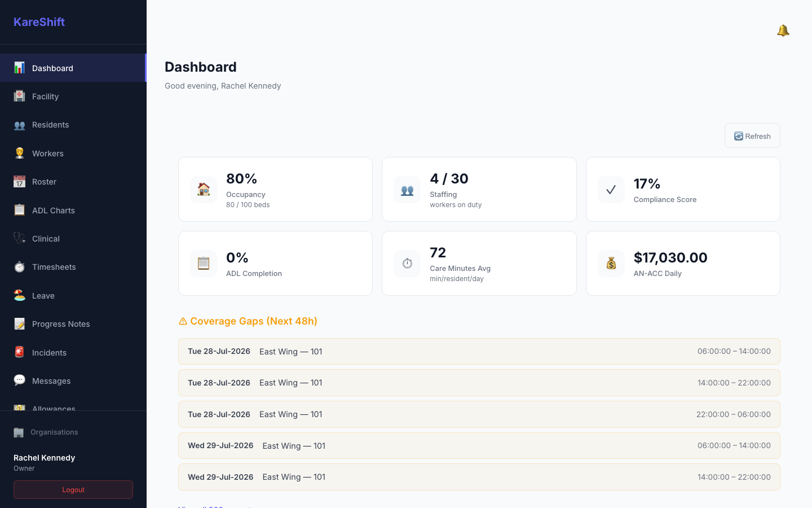Viewport: 812px width, 508px height.
Task: Click the Dashboard bar chart icon
Action: [x=19, y=68]
